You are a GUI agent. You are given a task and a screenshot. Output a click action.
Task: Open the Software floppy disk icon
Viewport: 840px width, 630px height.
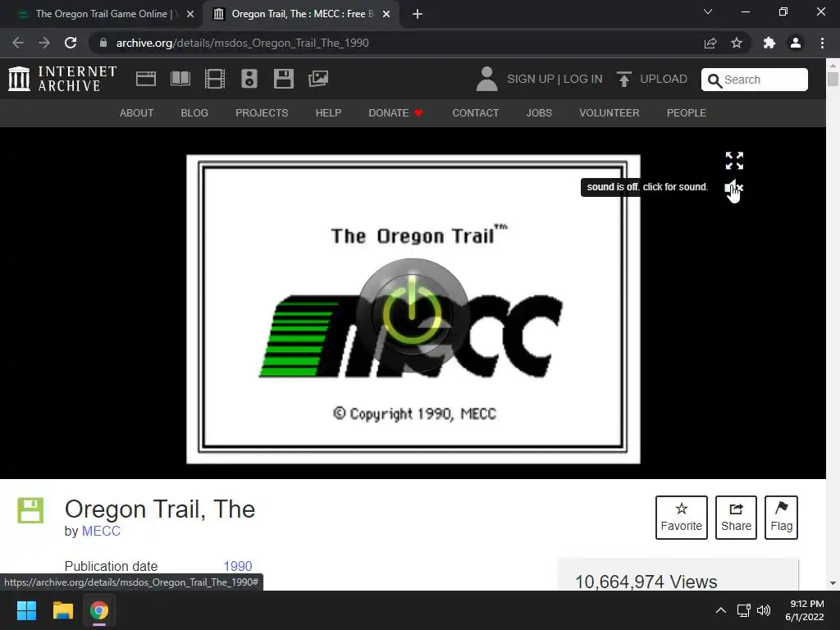(283, 79)
